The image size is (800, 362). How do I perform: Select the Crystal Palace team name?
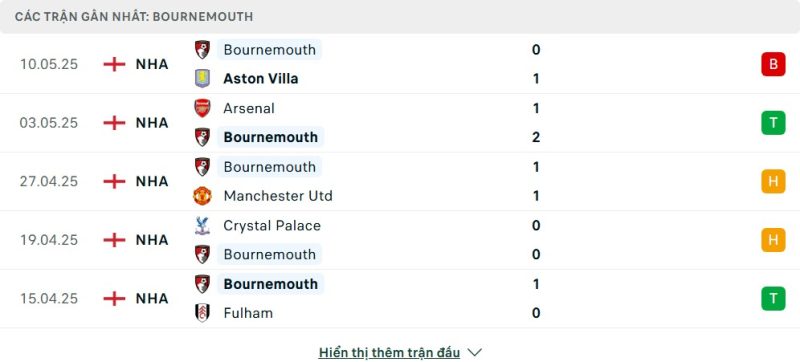click(x=272, y=225)
